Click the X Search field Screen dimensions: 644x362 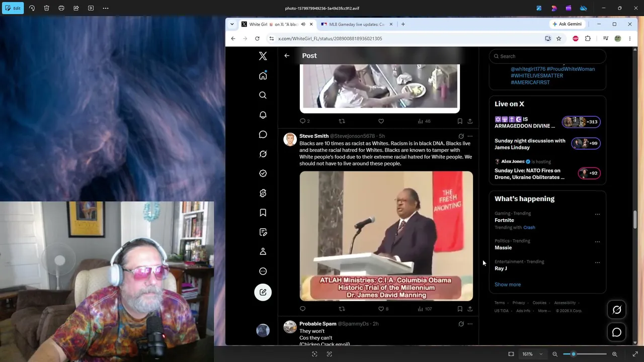click(547, 56)
